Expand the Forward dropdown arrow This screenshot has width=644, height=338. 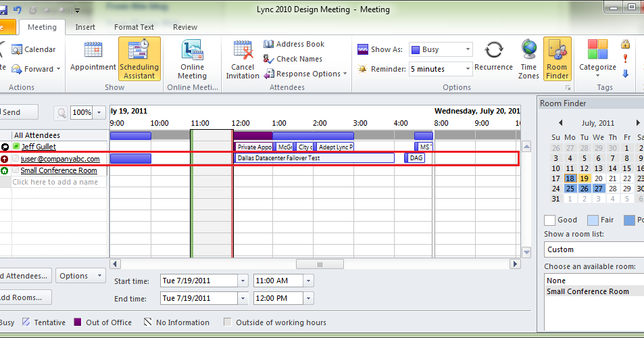pyautogui.click(x=58, y=69)
